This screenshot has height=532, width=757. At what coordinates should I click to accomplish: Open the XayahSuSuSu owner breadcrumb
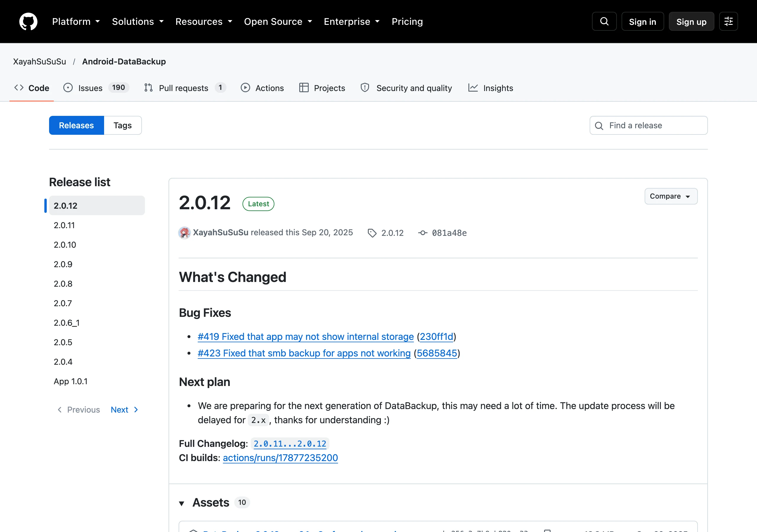40,62
